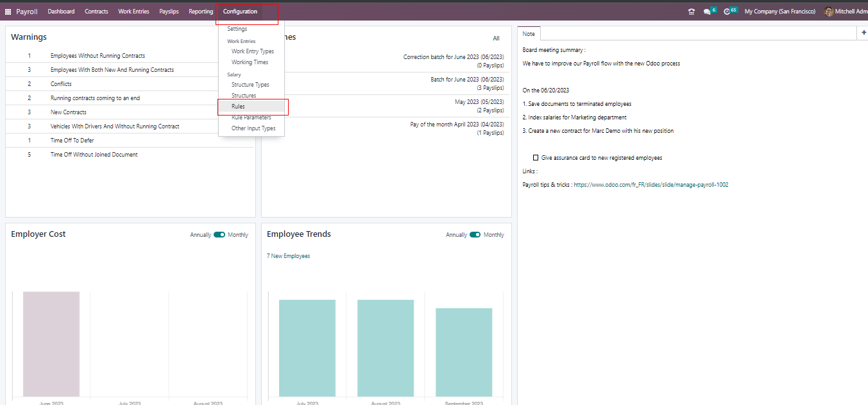Switch to the Note tab

(529, 33)
